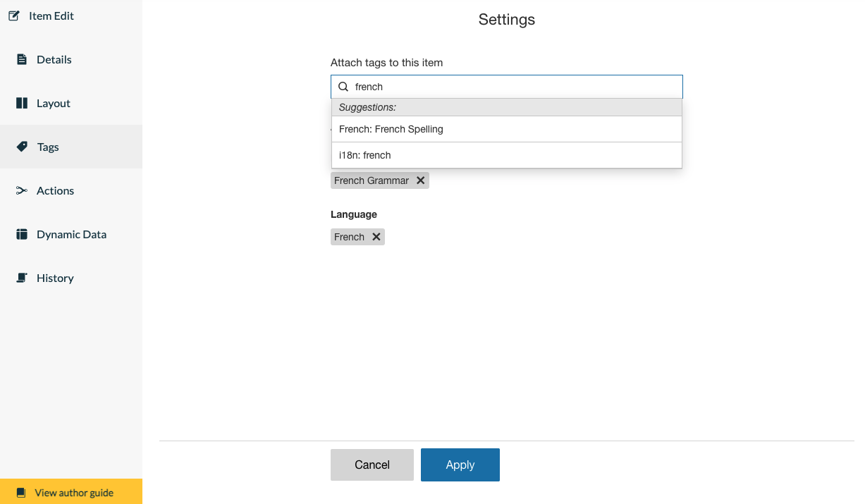Select the Tags section
This screenshot has width=865, height=504.
click(x=71, y=147)
